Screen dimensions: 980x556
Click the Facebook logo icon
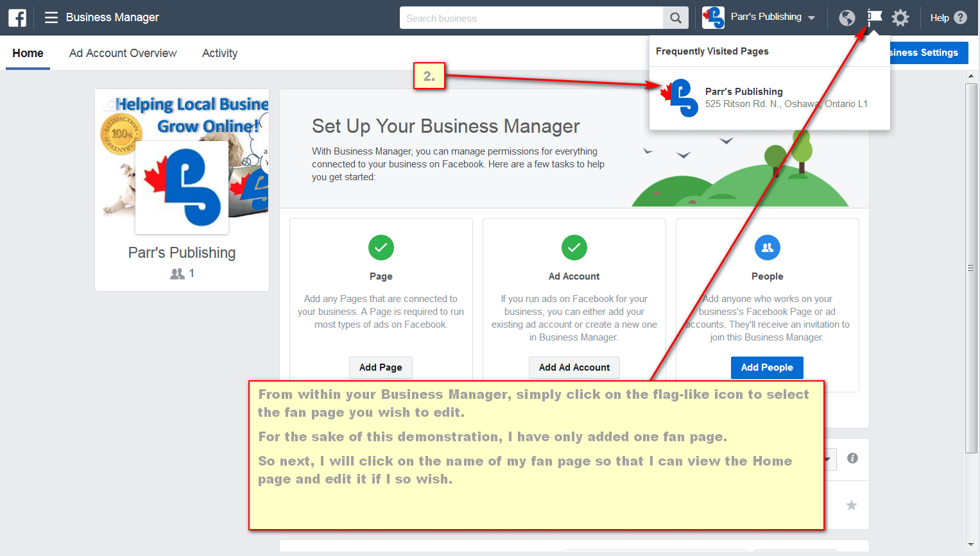pyautogui.click(x=17, y=17)
